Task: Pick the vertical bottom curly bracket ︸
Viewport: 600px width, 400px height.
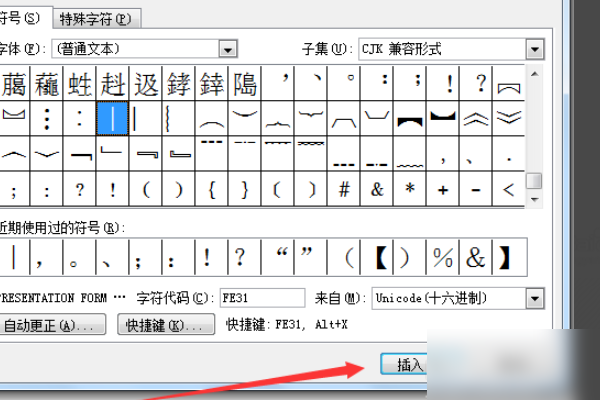Action: (311, 118)
